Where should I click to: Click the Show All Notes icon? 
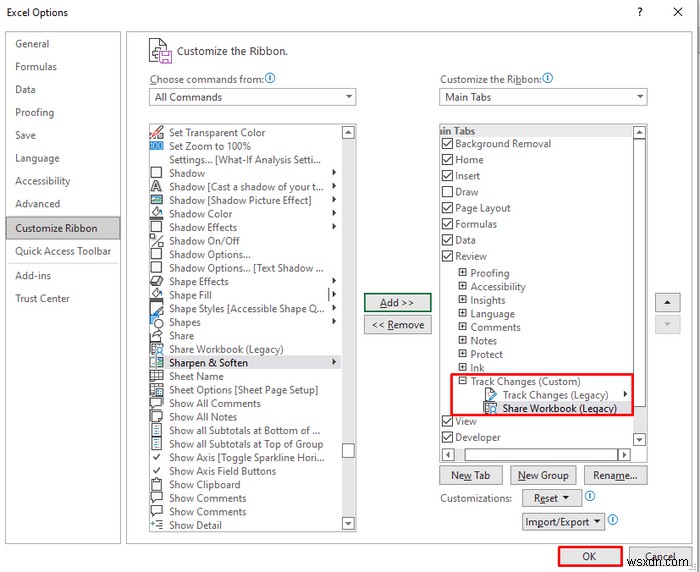pyautogui.click(x=157, y=417)
